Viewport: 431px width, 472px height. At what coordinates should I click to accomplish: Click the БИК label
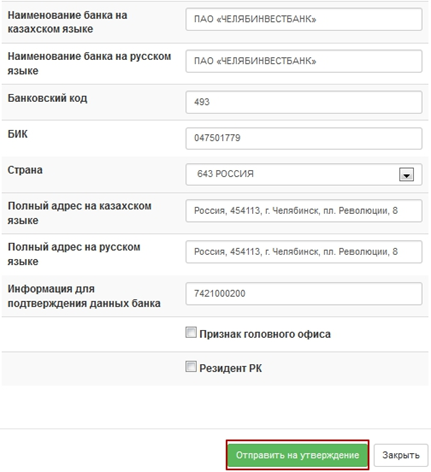tap(17, 134)
